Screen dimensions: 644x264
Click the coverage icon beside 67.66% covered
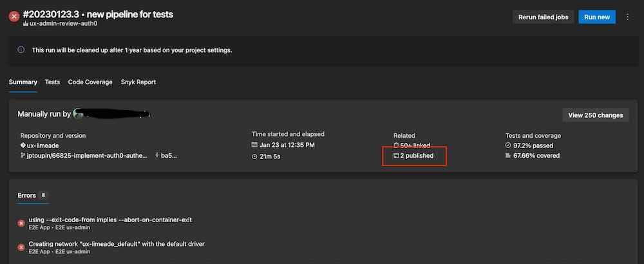pos(508,156)
